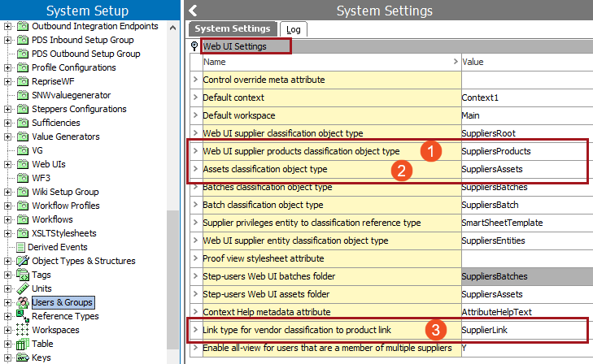
Task: Expand the Reference Types node
Action: (x=7, y=316)
